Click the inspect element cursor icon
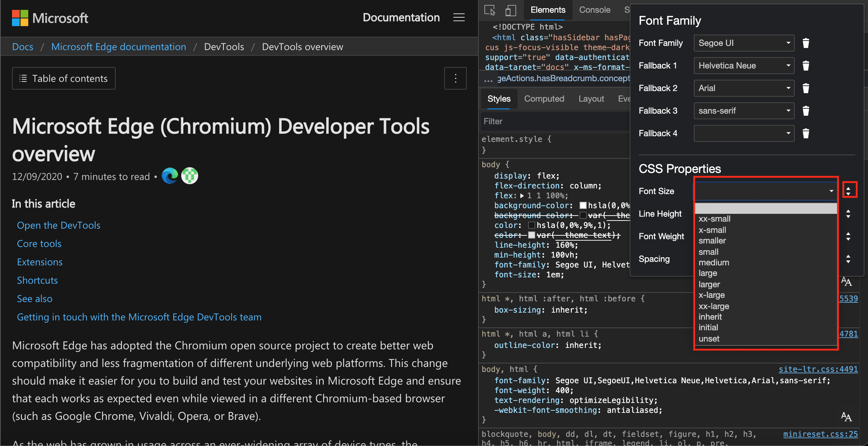Viewport: 868px width, 446px height. pos(489,10)
